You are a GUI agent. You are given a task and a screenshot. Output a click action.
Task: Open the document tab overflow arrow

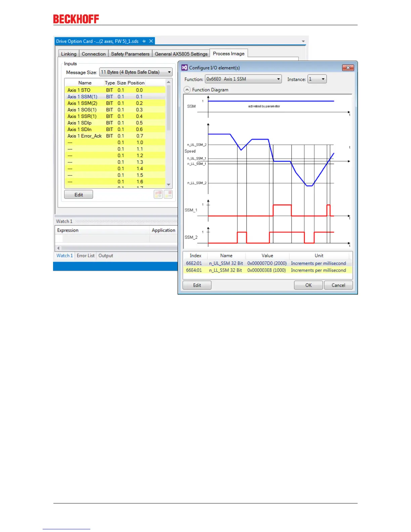tap(303, 42)
